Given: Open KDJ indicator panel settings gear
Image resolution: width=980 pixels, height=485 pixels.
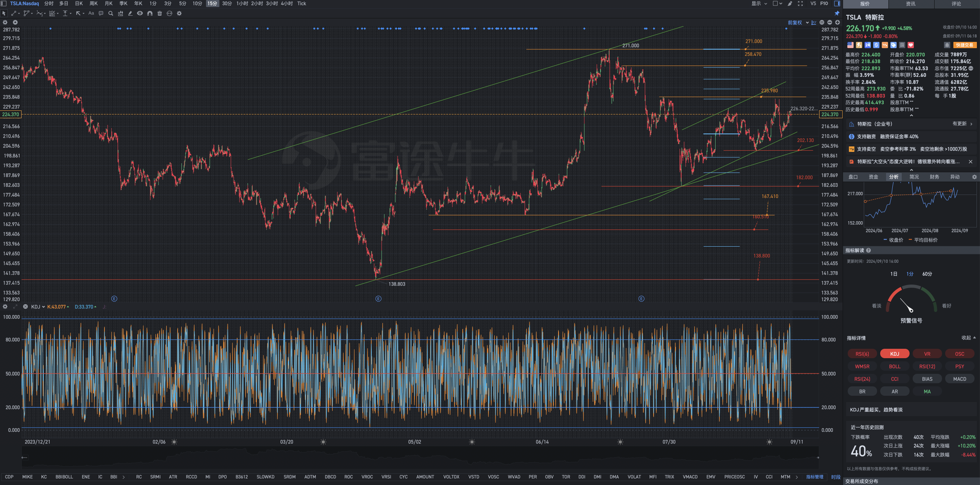Looking at the screenshot, I should coord(5,307).
